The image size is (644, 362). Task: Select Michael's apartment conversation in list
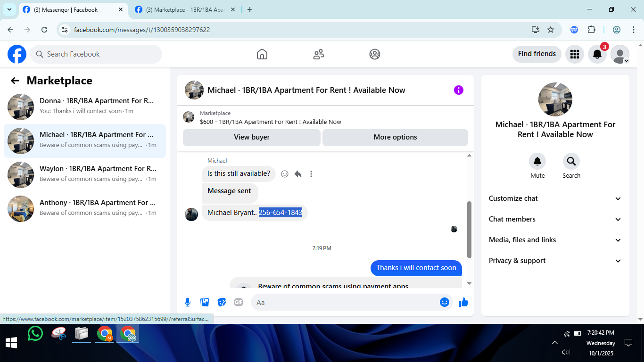point(85,141)
